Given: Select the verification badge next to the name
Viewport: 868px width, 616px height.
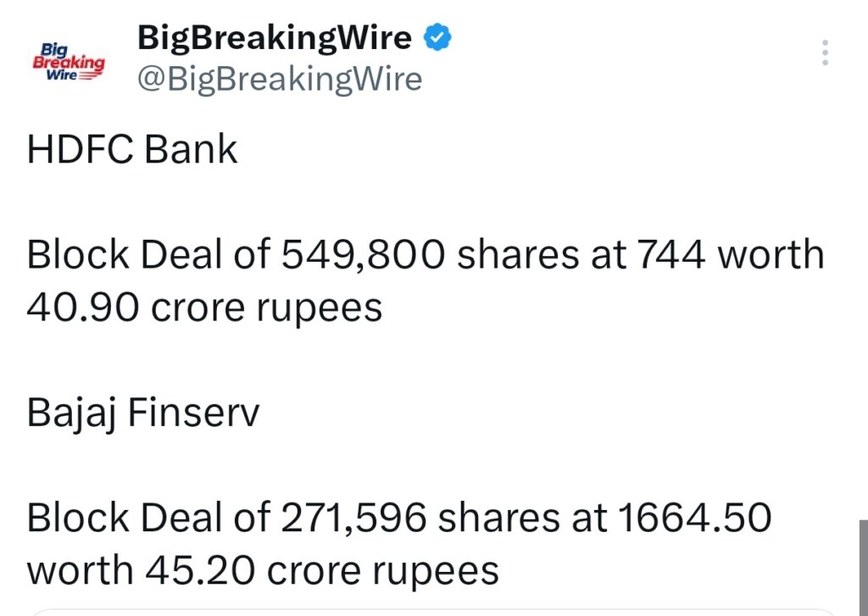Looking at the screenshot, I should point(437,36).
